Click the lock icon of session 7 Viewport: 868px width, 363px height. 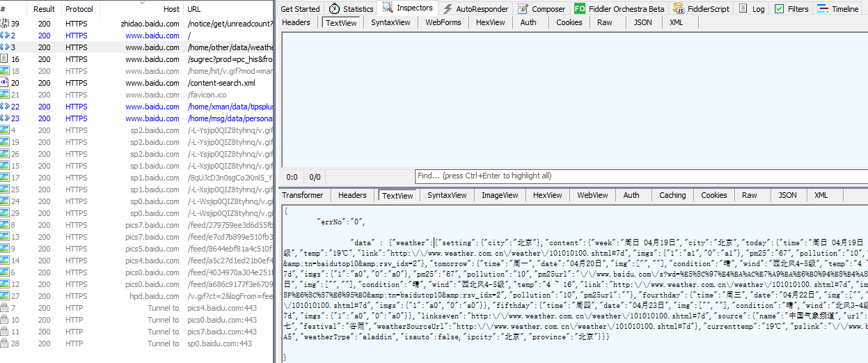pyautogui.click(x=5, y=308)
